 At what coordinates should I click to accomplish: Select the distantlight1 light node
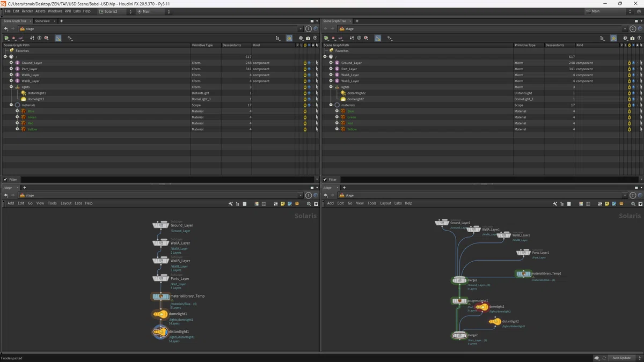tap(160, 333)
